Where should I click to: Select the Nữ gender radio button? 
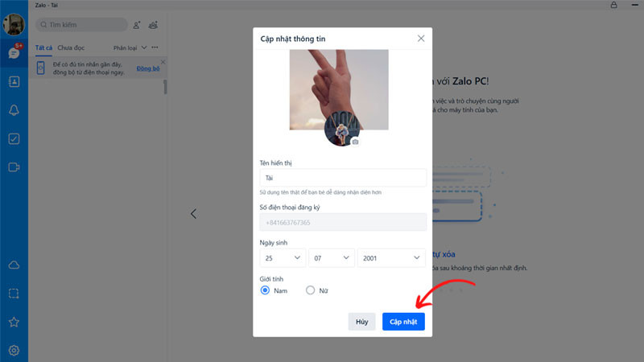click(x=310, y=290)
